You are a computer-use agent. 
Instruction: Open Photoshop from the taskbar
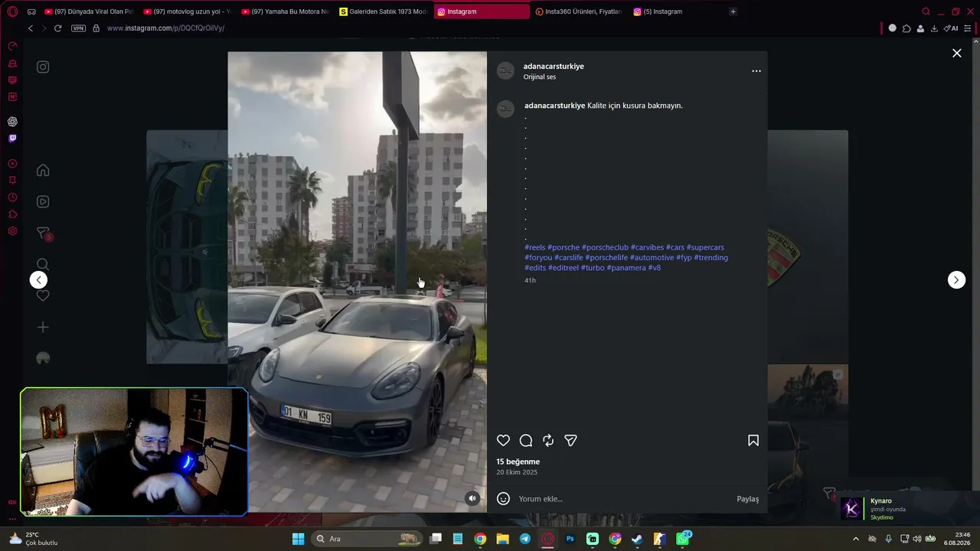(570, 539)
